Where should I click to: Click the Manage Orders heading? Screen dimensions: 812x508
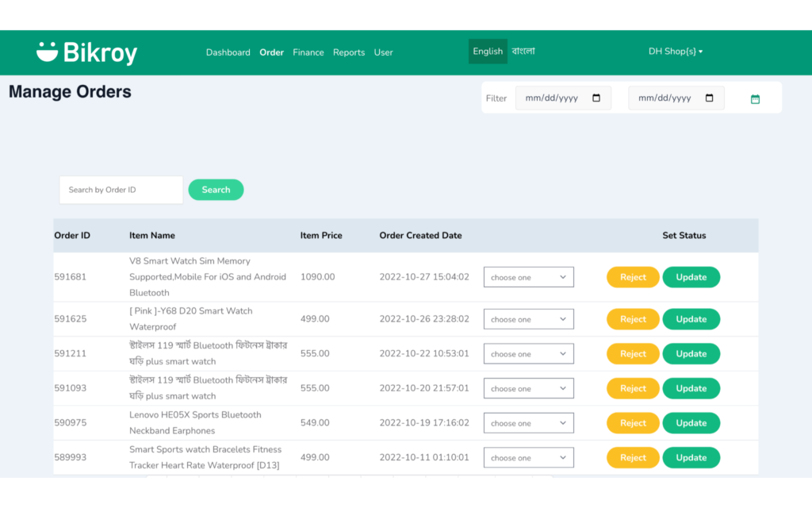point(70,92)
